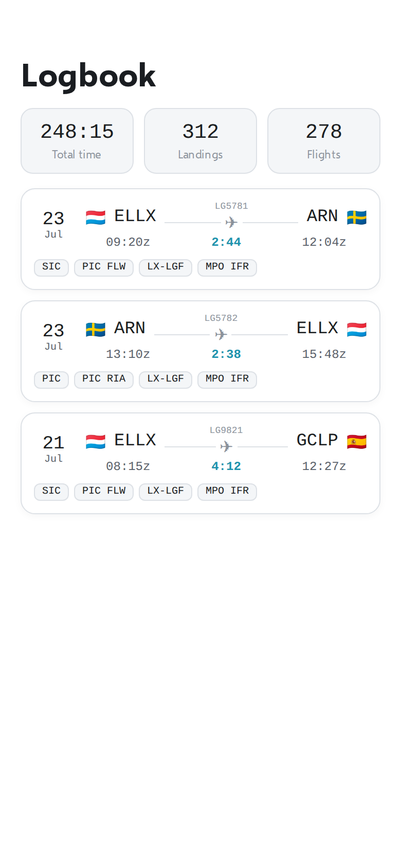
Task: Open the 4:12 duration on the GCLP flight
Action: pyautogui.click(x=226, y=466)
